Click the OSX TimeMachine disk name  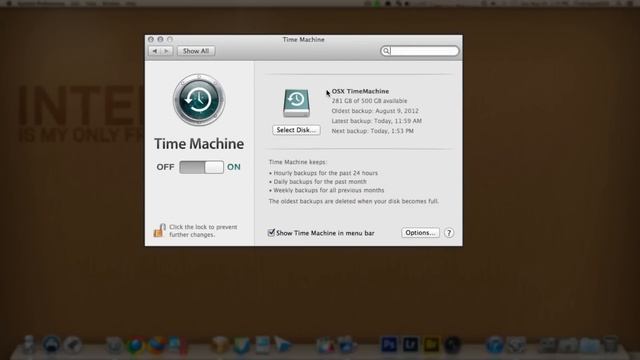pos(360,91)
